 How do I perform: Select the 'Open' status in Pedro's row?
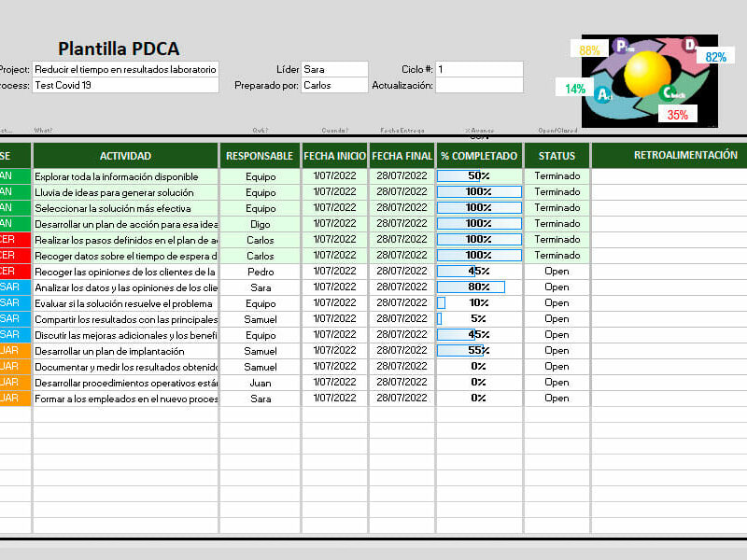pyautogui.click(x=557, y=271)
